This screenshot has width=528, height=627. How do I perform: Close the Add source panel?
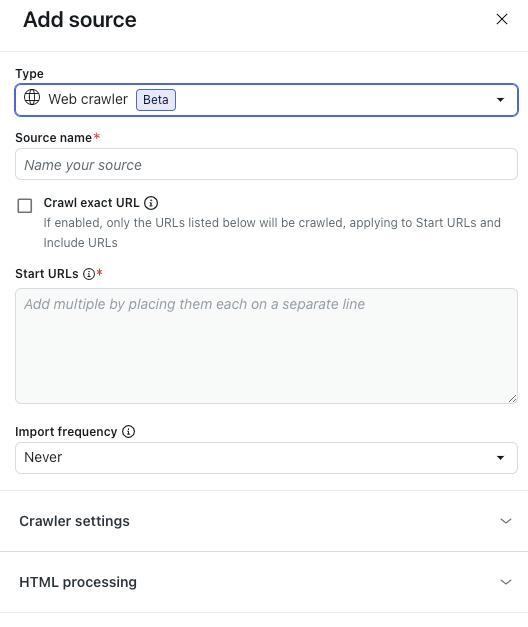click(502, 19)
